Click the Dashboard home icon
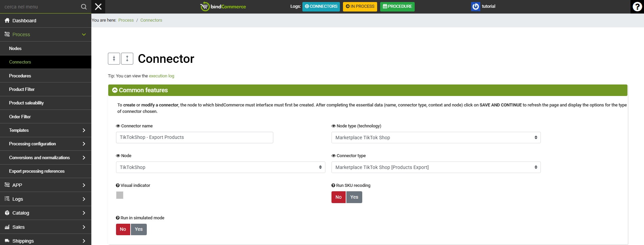Screen dimensions: 644x245 7,21
